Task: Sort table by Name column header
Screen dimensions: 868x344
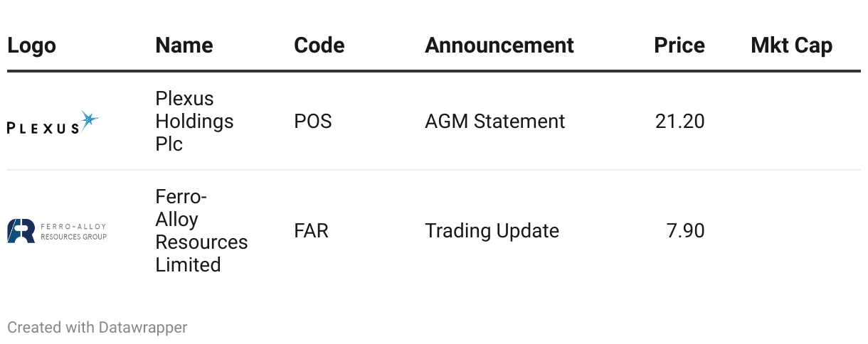Action: click(x=184, y=46)
